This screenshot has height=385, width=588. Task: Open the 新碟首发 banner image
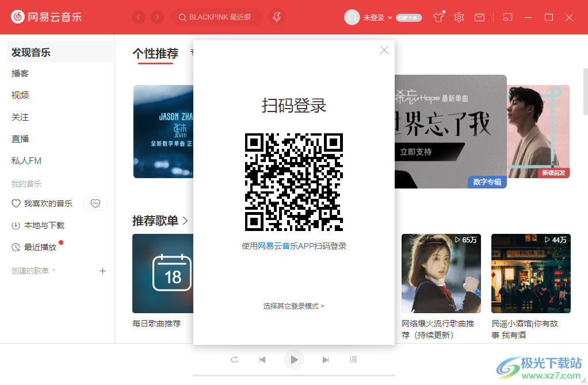pos(538,132)
